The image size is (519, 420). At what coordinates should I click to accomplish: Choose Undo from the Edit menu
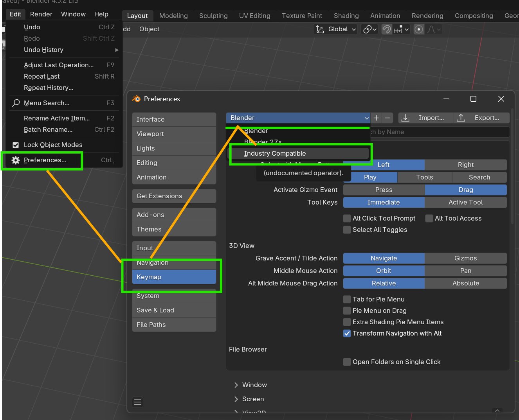pos(65,27)
